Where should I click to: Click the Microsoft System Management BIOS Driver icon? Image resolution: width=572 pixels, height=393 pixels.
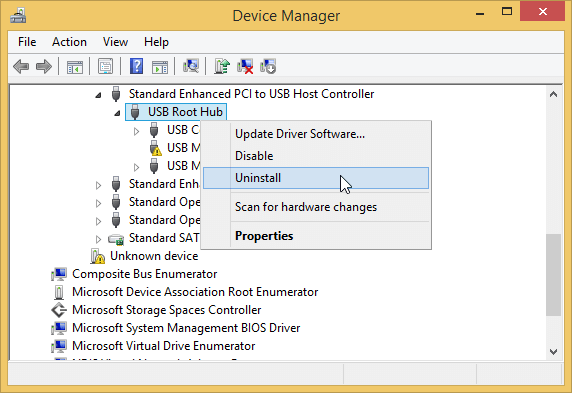click(x=59, y=328)
